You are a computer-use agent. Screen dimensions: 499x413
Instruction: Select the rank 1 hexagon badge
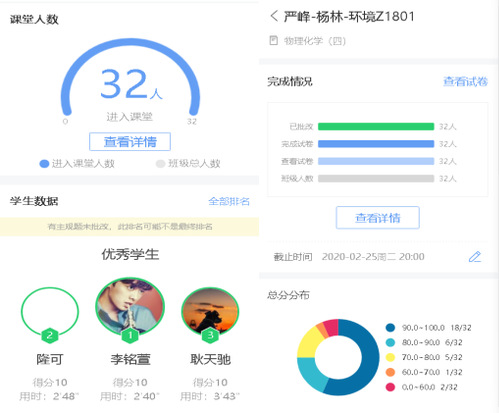(130, 335)
